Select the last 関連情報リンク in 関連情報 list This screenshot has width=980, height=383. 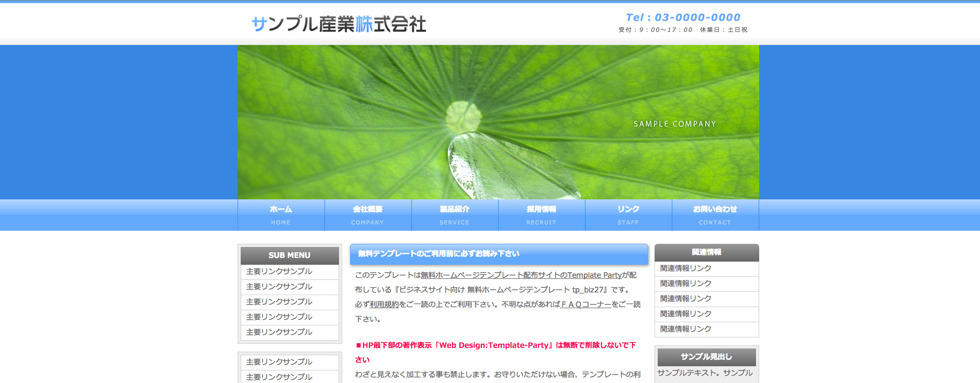(x=686, y=329)
